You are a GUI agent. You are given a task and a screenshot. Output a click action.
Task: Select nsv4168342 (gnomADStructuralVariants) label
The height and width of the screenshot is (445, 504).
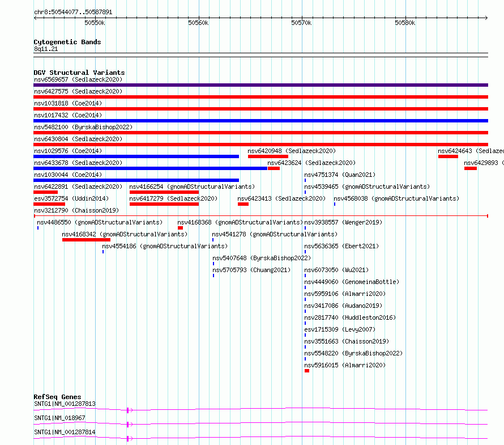125,234
